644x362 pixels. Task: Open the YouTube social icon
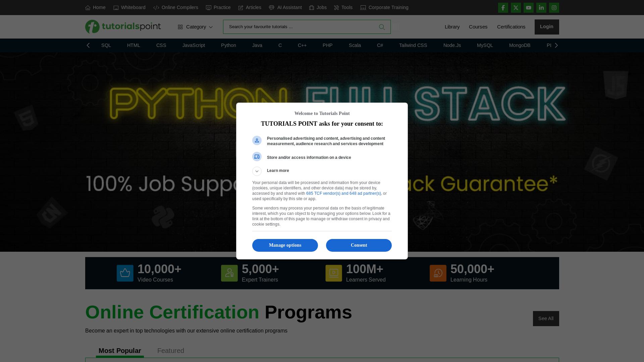coord(529,8)
